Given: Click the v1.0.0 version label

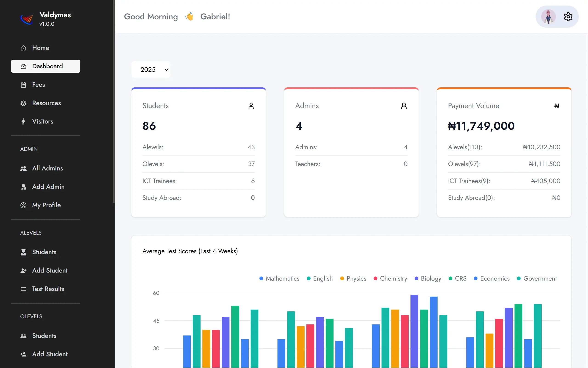Looking at the screenshot, I should 47,24.
